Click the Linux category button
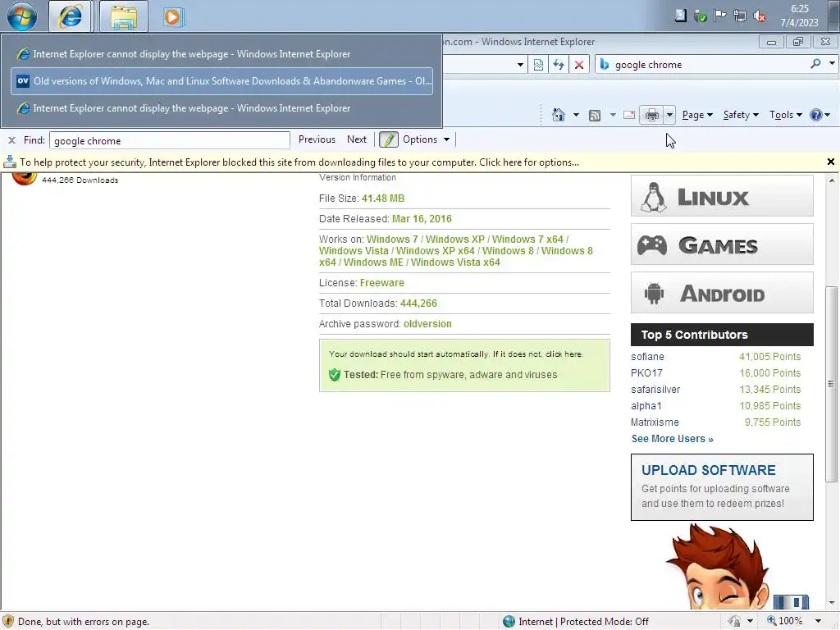The width and height of the screenshot is (840, 630). point(722,196)
